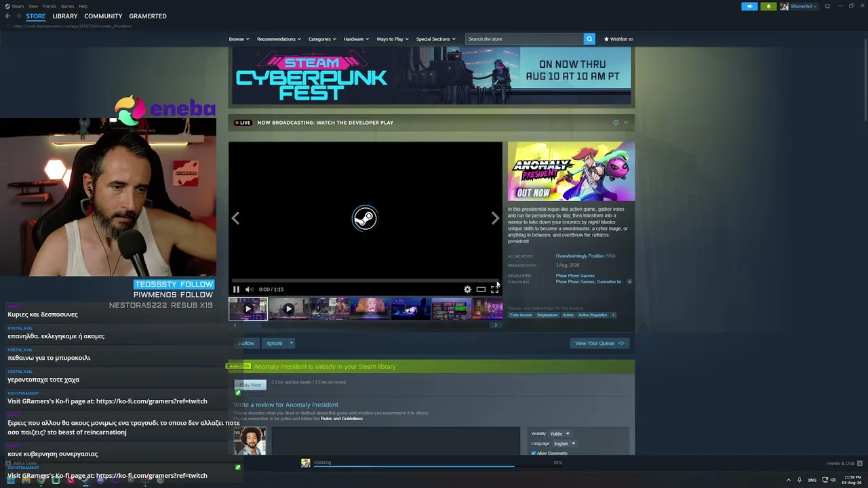Focus the Search the store field
Screen dimensions: 868x488
(x=524, y=39)
